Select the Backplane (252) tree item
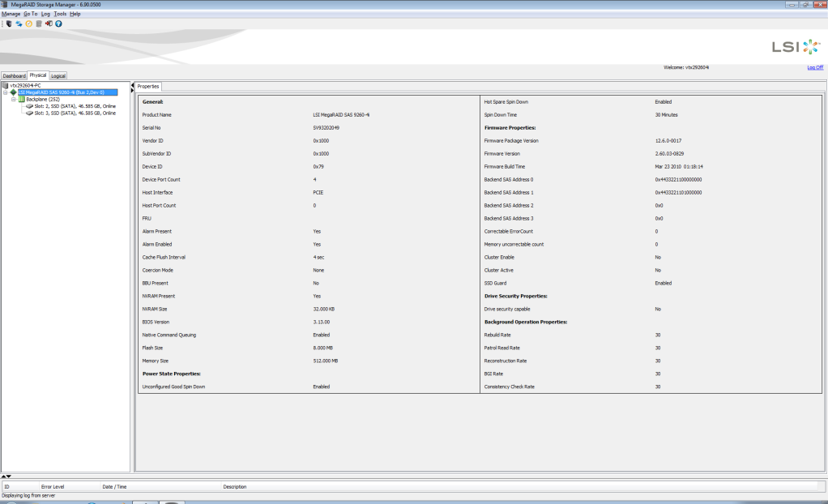 (43, 100)
